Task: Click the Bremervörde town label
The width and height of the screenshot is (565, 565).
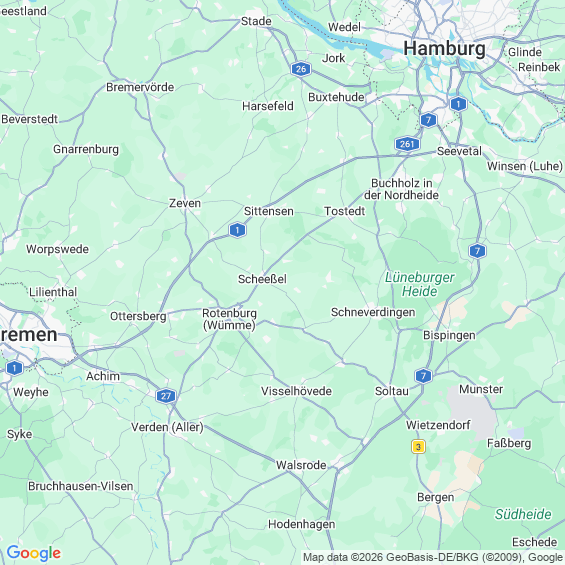Action: pos(140,87)
